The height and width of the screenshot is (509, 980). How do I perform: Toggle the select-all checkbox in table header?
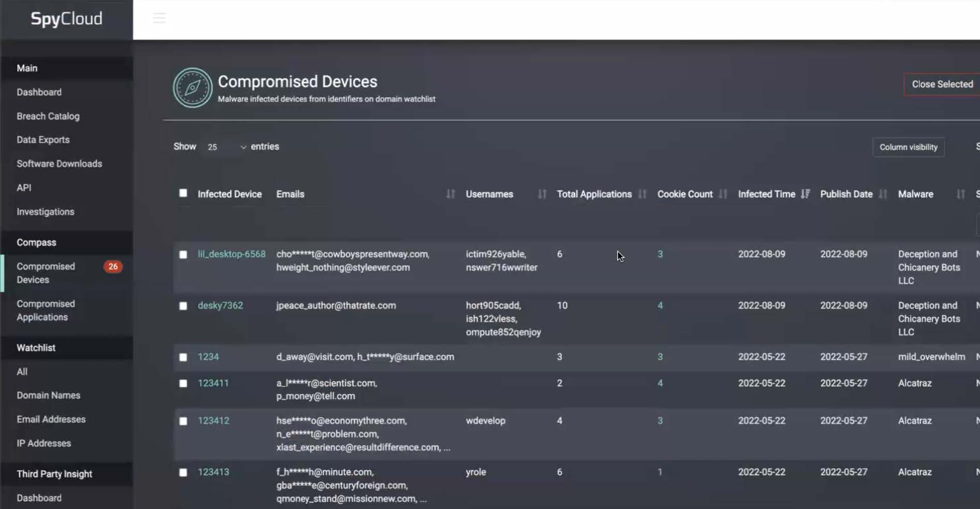(183, 193)
